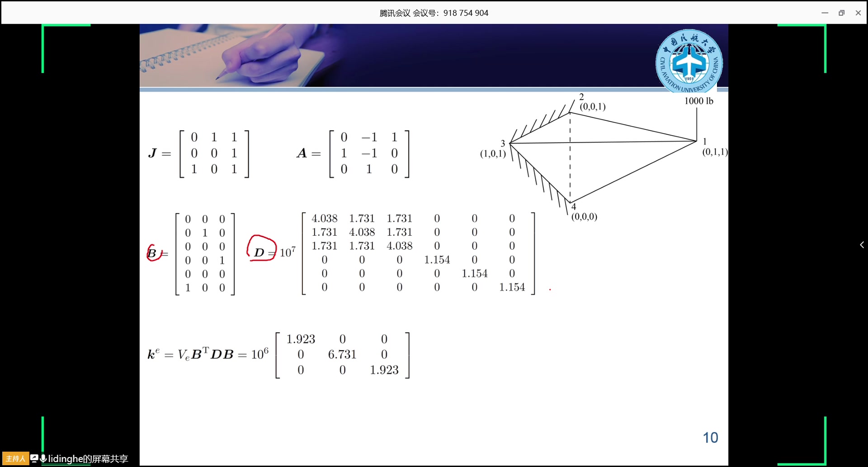Viewport: 868px width, 467px height.
Task: Click the J matrix label
Action: click(152, 153)
